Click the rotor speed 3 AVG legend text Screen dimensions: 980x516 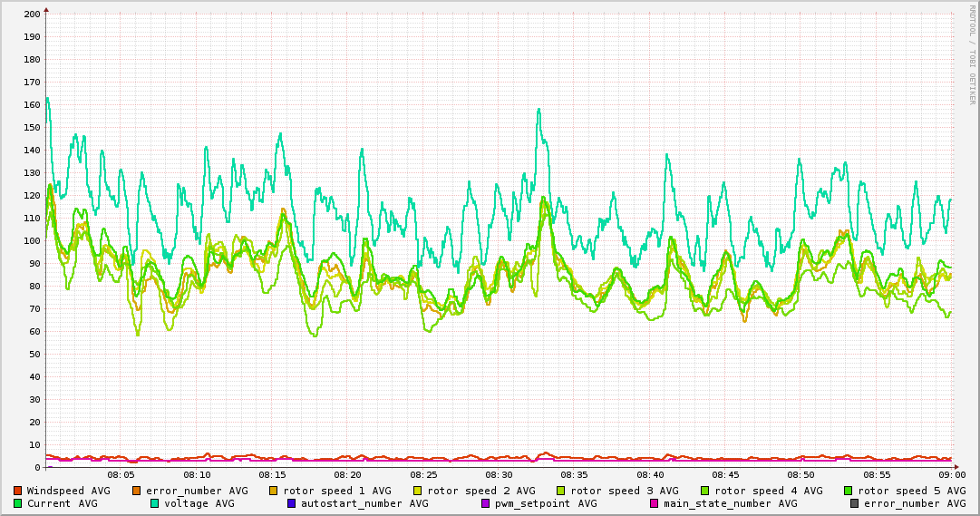624,491
